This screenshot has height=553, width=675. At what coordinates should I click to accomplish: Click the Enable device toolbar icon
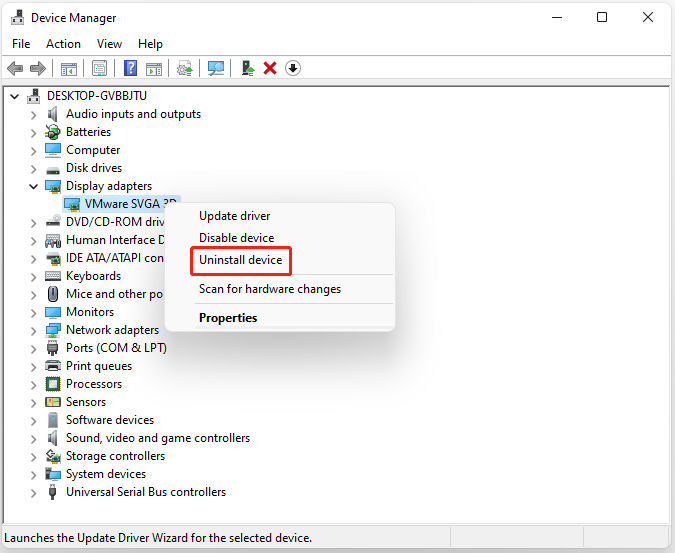click(248, 68)
